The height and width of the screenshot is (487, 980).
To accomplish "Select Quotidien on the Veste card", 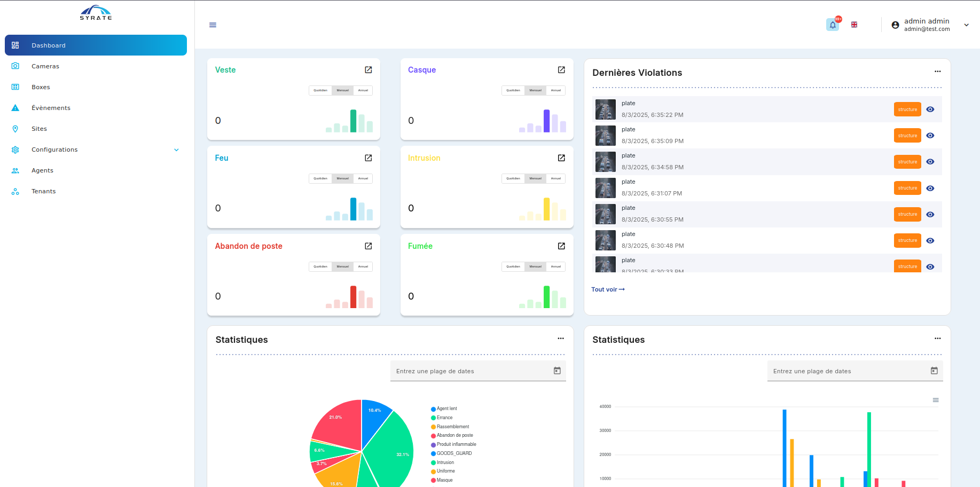I will point(320,90).
